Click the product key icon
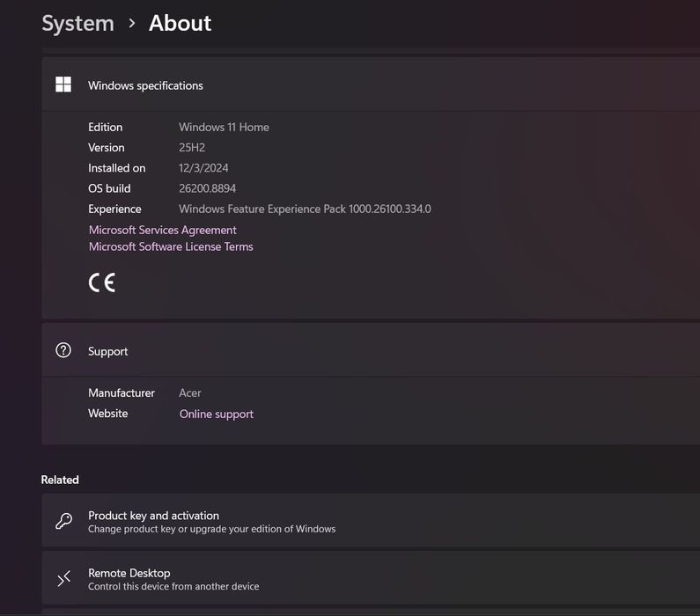700x616 pixels. 64,521
